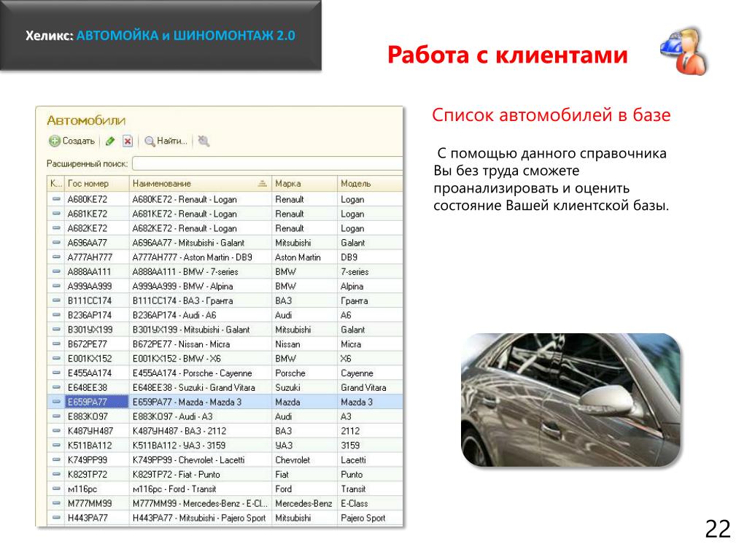Click highlighted plate cell E659PA77
This screenshot has height=560, width=747.
[x=97, y=402]
